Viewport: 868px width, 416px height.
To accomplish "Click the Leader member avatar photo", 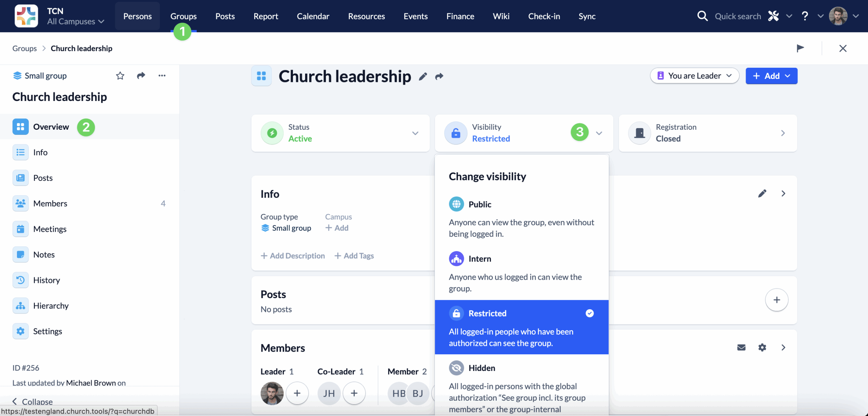I will pyautogui.click(x=272, y=393).
